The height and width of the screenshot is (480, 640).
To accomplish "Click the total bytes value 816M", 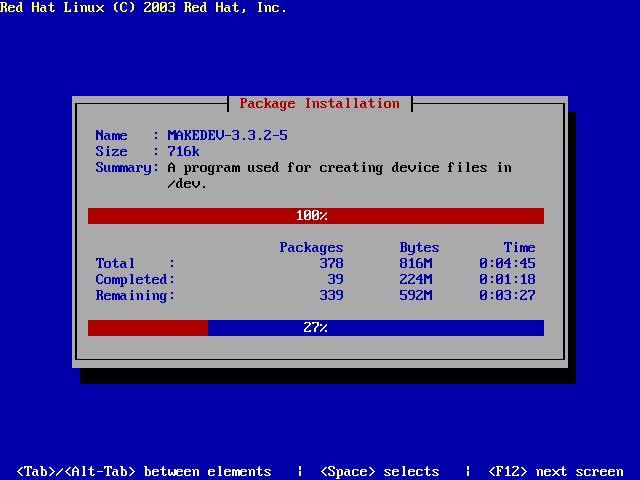I will point(416,263).
